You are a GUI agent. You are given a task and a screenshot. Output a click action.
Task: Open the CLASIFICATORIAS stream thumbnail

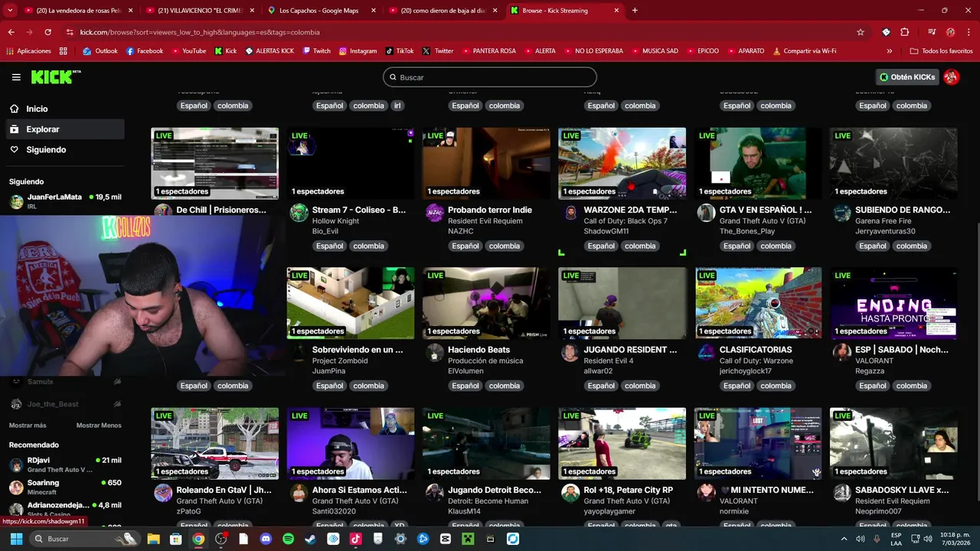click(758, 303)
